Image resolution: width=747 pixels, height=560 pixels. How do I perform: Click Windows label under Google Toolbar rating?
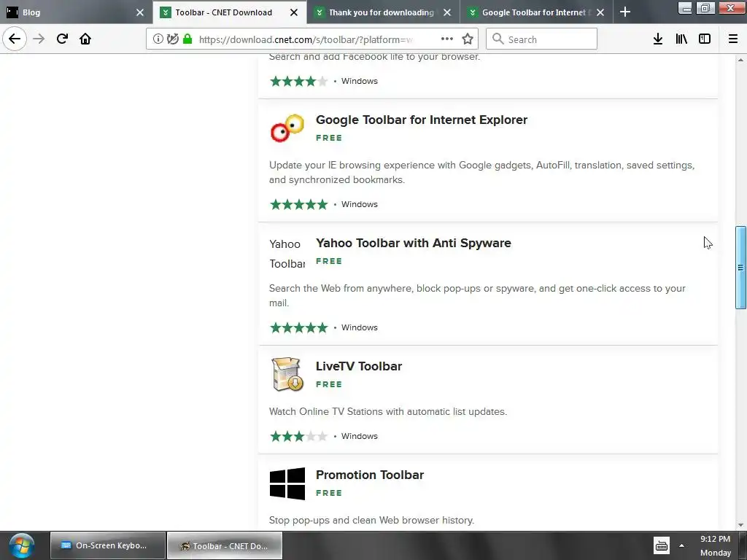(359, 204)
